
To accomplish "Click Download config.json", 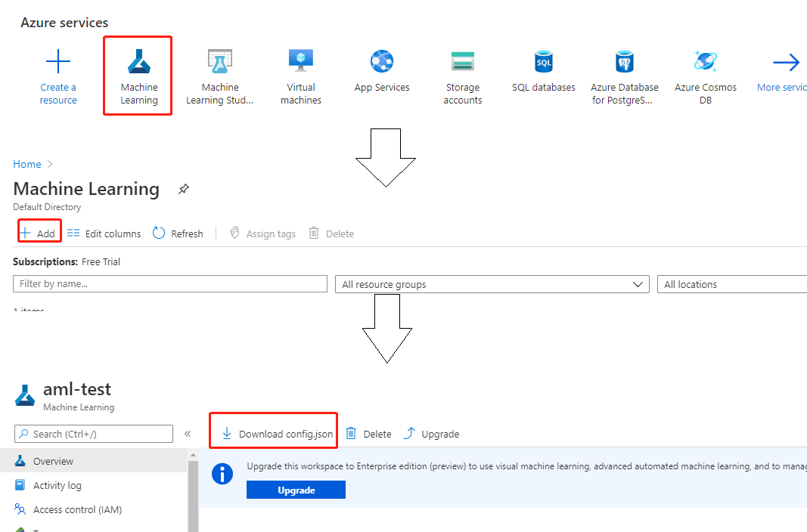I will [x=277, y=434].
